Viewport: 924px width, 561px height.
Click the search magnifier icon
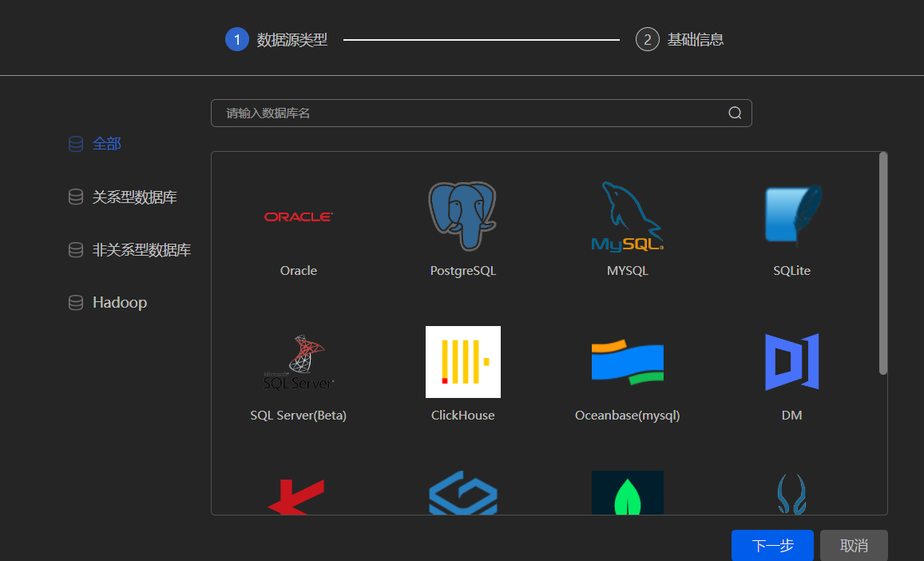pos(735,113)
